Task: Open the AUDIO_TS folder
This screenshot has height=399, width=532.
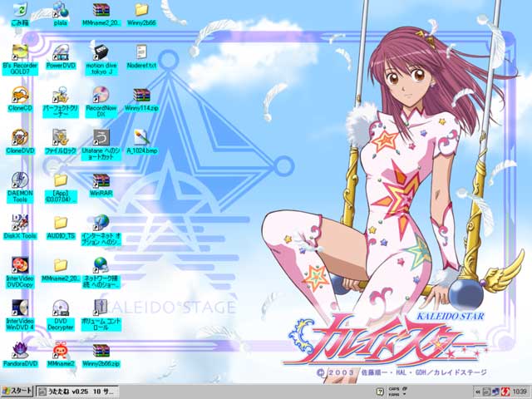Action: (x=60, y=224)
